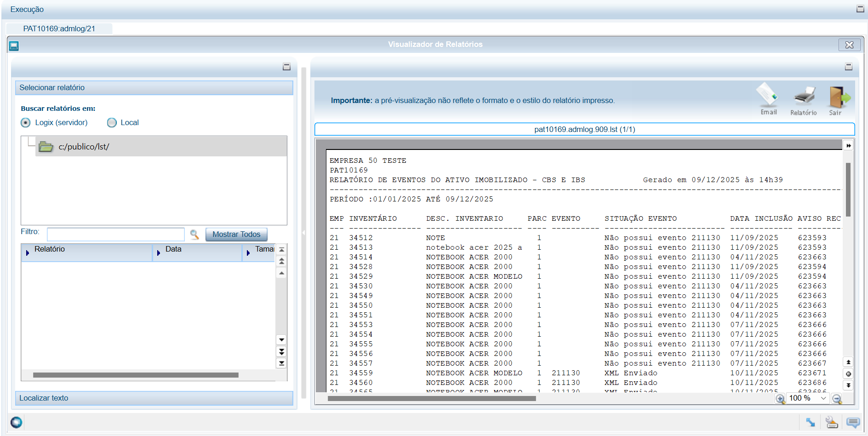Collapse the right preview panel
This screenshot has width=868, height=436.
849,67
